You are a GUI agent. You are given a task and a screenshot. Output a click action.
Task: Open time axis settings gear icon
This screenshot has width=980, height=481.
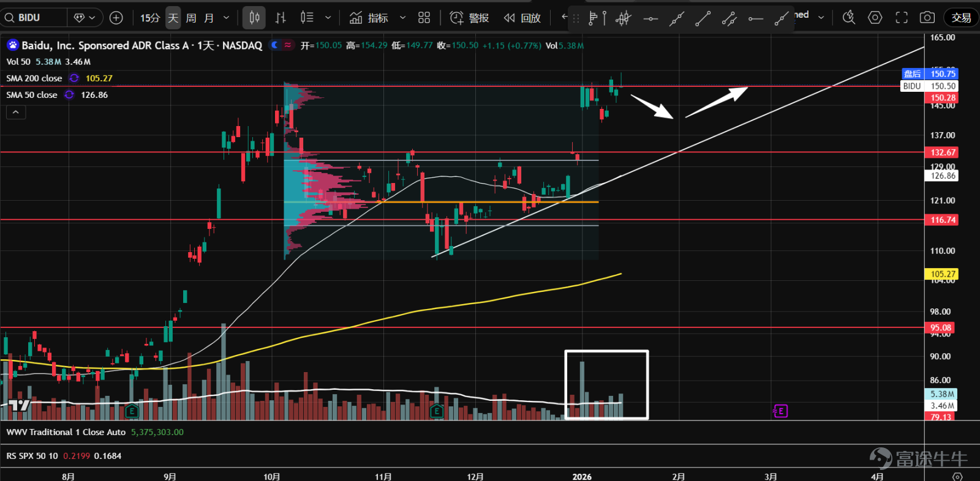pos(957,476)
